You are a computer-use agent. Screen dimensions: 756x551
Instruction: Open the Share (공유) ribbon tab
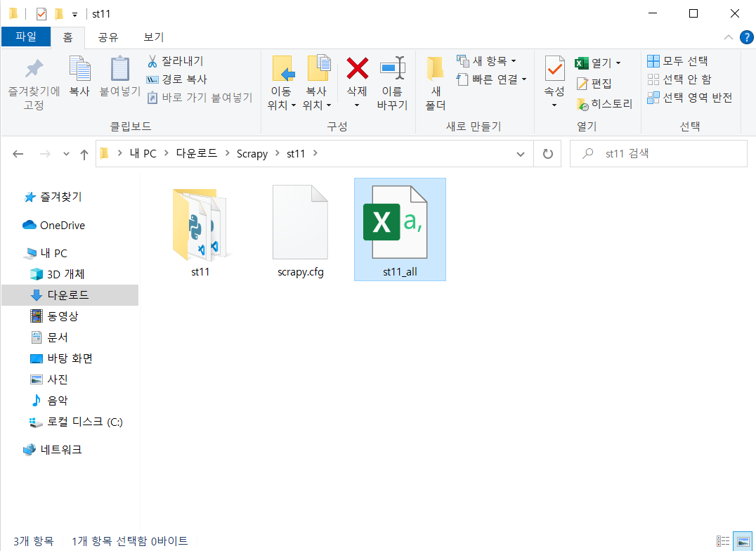(107, 37)
